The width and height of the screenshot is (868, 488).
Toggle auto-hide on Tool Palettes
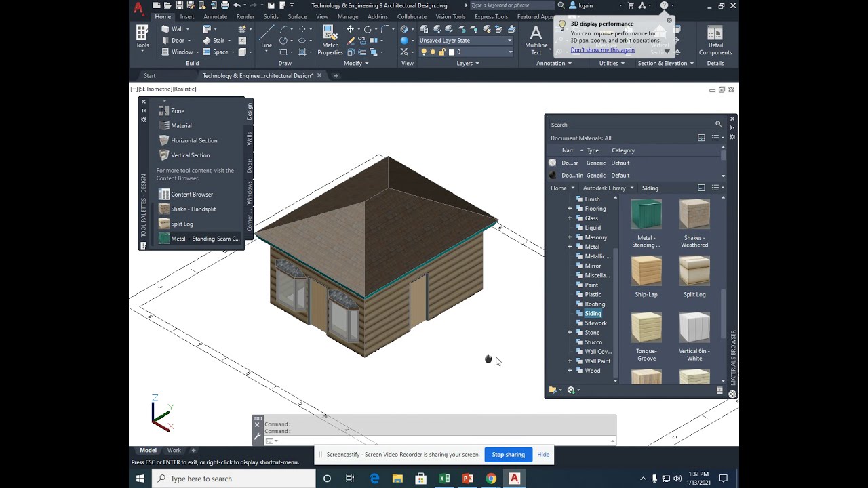pos(143,110)
